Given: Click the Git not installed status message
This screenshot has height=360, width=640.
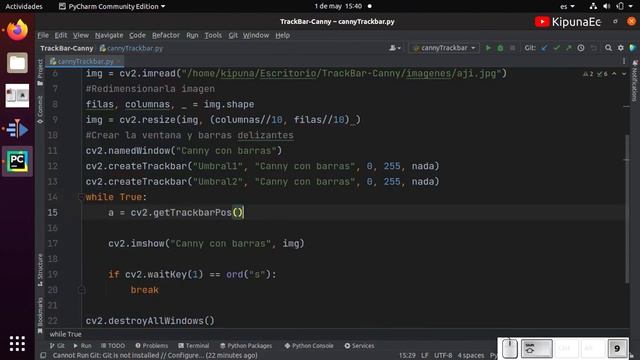Looking at the screenshot, I should pyautogui.click(x=155, y=356).
